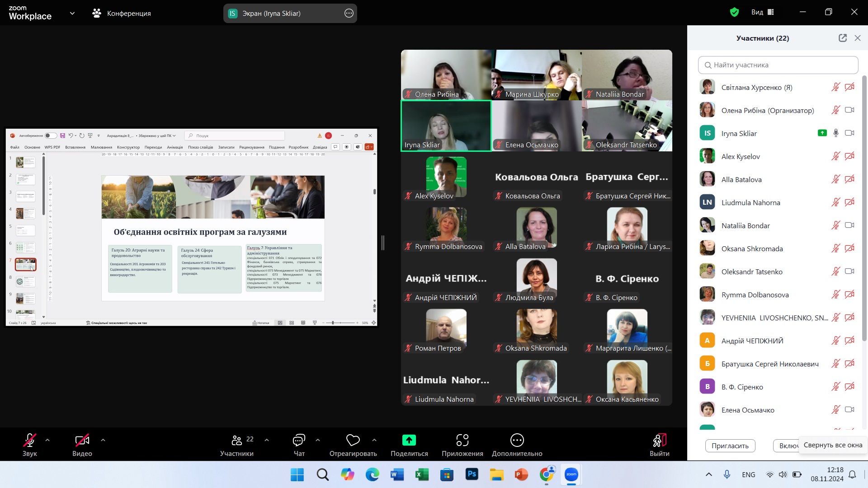Open PowerPoint from taskbar

521,474
